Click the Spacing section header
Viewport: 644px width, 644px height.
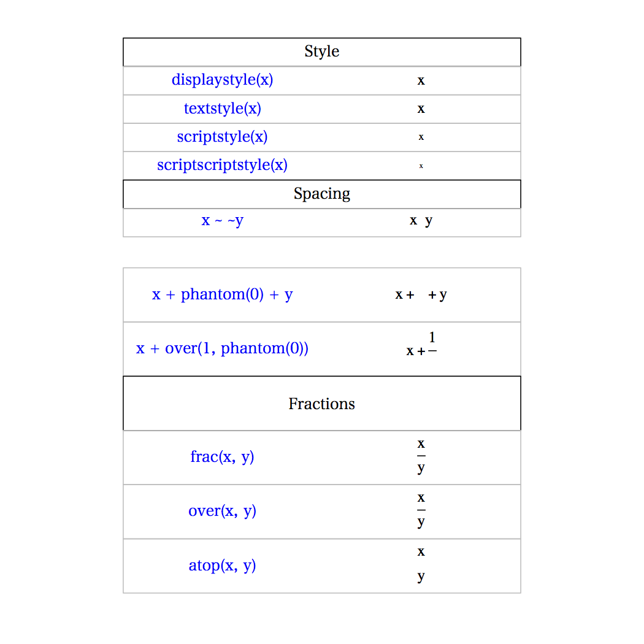pyautogui.click(x=321, y=194)
